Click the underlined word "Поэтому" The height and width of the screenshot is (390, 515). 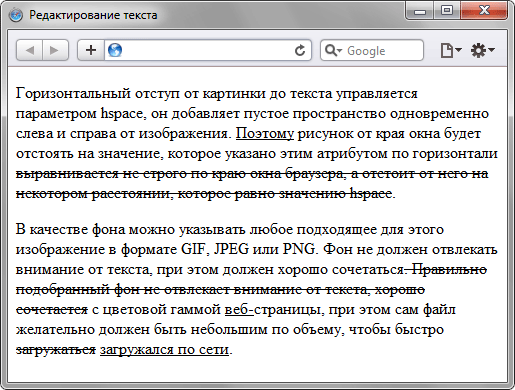point(265,134)
